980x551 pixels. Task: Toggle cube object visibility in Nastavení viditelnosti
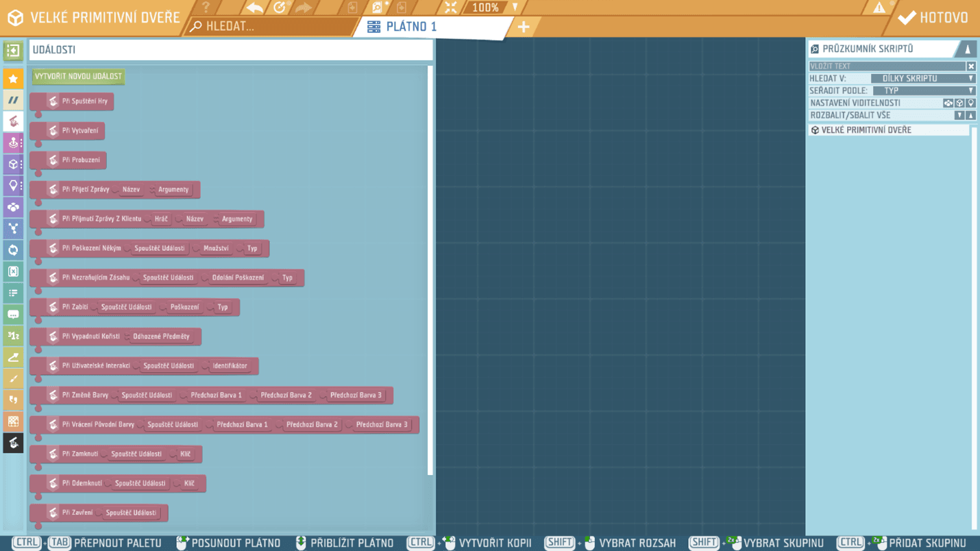click(959, 103)
